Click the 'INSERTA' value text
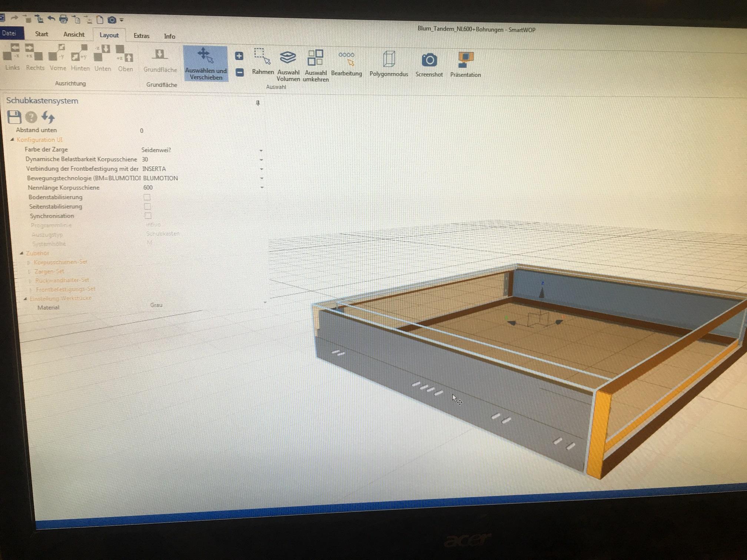 coord(154,169)
